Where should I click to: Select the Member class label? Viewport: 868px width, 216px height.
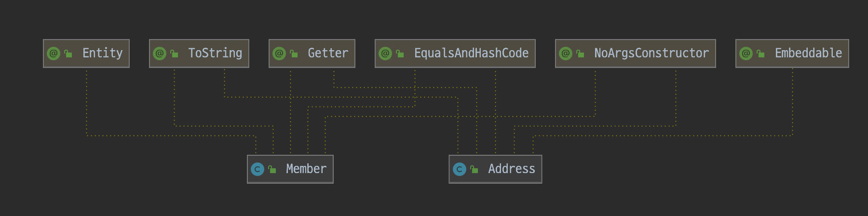tap(306, 169)
